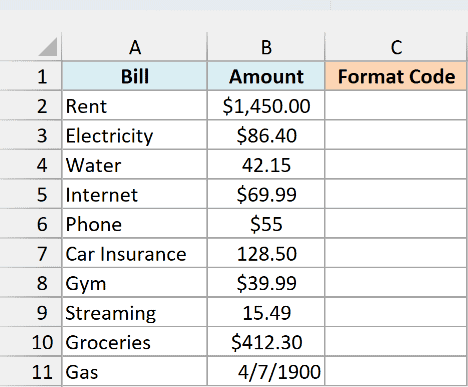
Task: Click the $55 amount cell
Action: click(x=266, y=223)
